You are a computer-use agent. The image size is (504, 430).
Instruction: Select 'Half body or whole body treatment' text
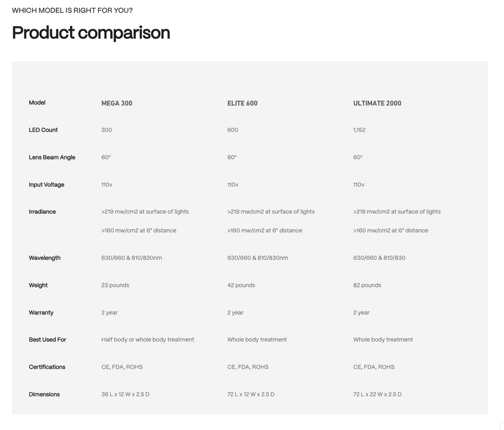point(147,340)
